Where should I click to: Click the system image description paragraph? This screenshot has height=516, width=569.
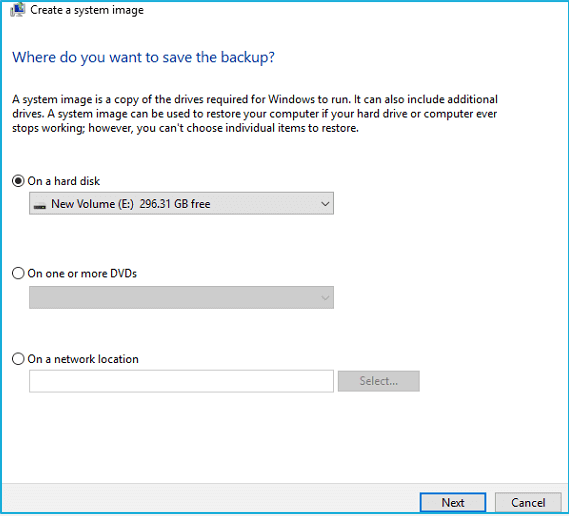coord(255,114)
